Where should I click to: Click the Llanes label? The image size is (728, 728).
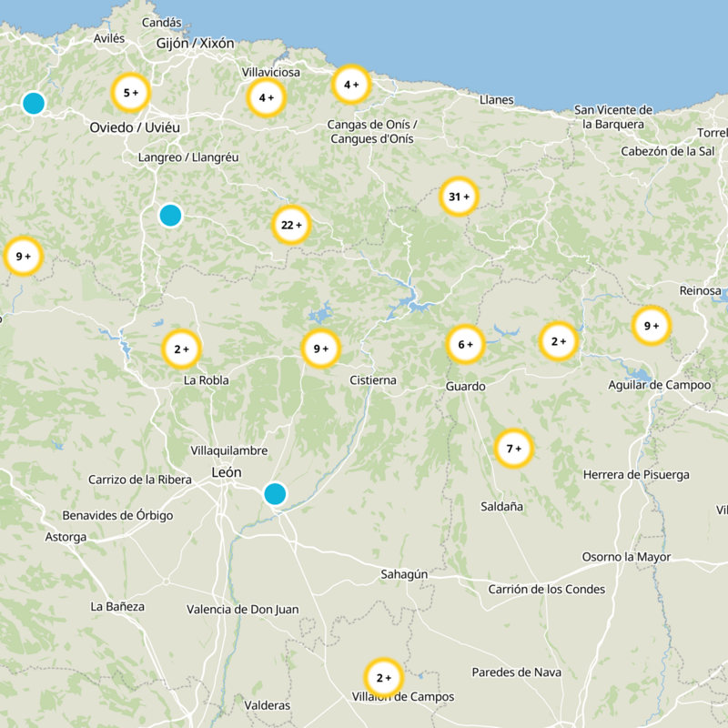497,100
